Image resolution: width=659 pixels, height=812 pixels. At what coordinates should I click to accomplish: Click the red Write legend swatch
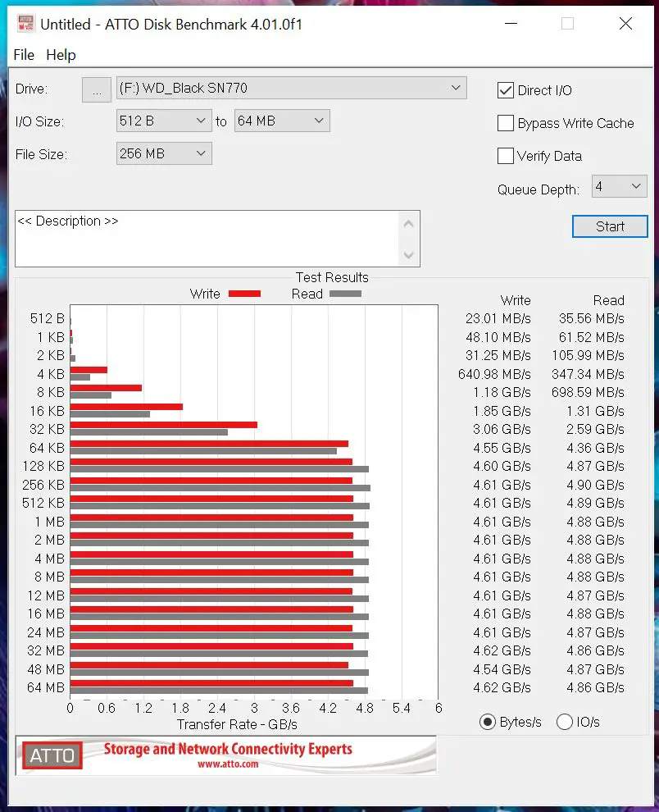coord(244,294)
